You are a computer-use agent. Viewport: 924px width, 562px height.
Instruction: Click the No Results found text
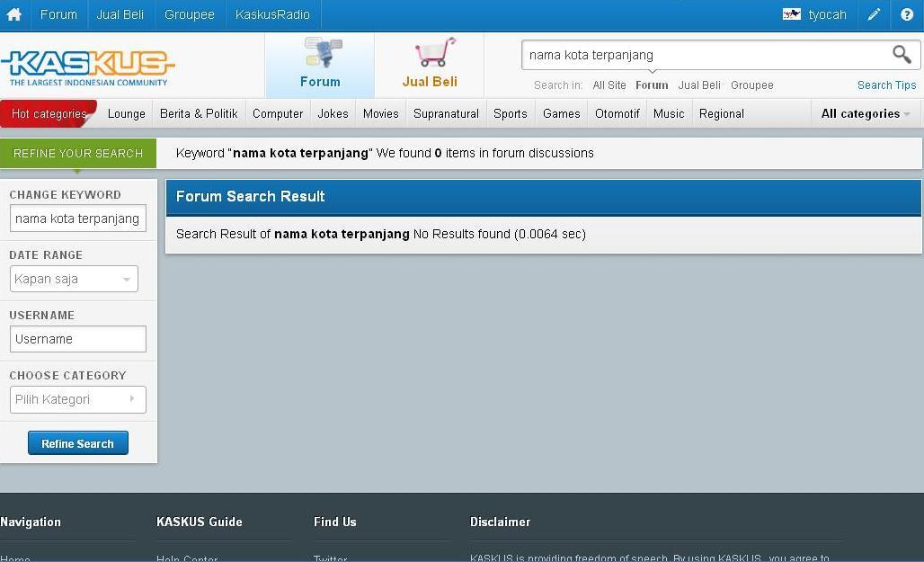tap(499, 234)
